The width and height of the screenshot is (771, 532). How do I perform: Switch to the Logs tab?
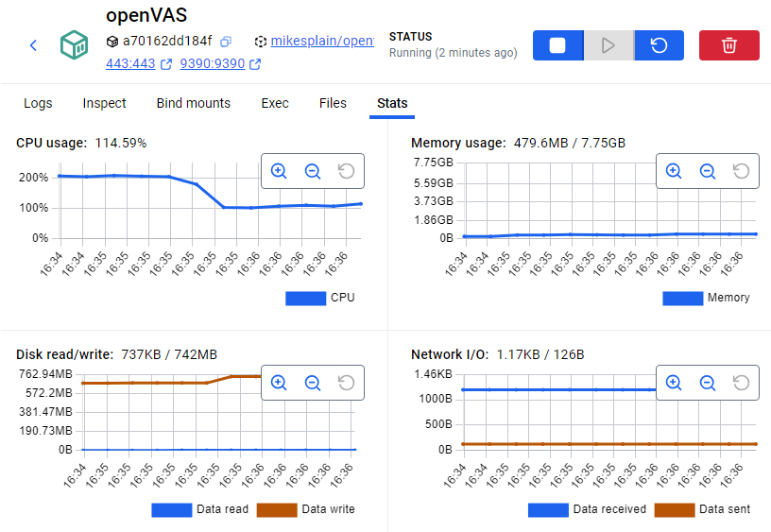click(38, 103)
